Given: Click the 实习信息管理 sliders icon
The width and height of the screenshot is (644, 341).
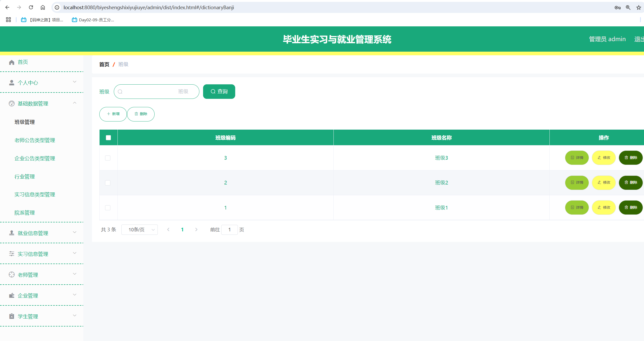Looking at the screenshot, I should click(x=12, y=254).
